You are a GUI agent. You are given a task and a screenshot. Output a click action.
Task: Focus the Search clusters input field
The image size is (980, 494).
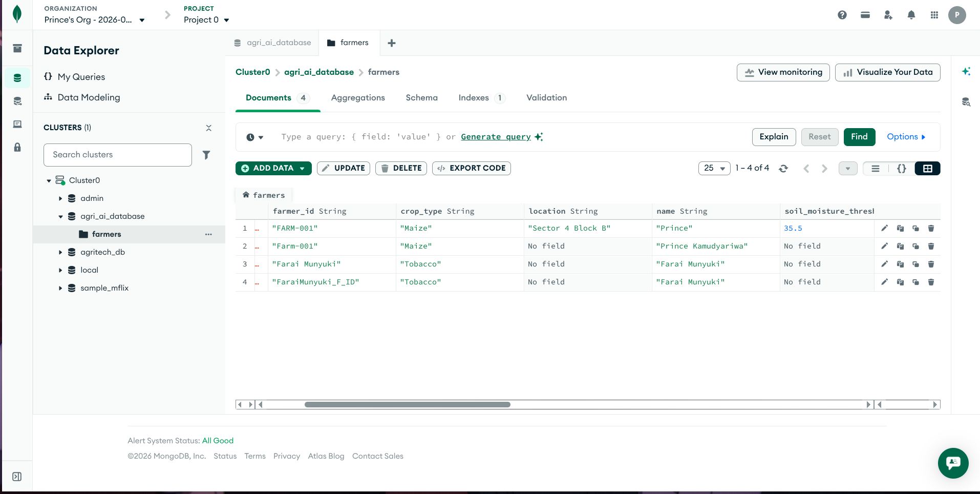[x=118, y=155]
